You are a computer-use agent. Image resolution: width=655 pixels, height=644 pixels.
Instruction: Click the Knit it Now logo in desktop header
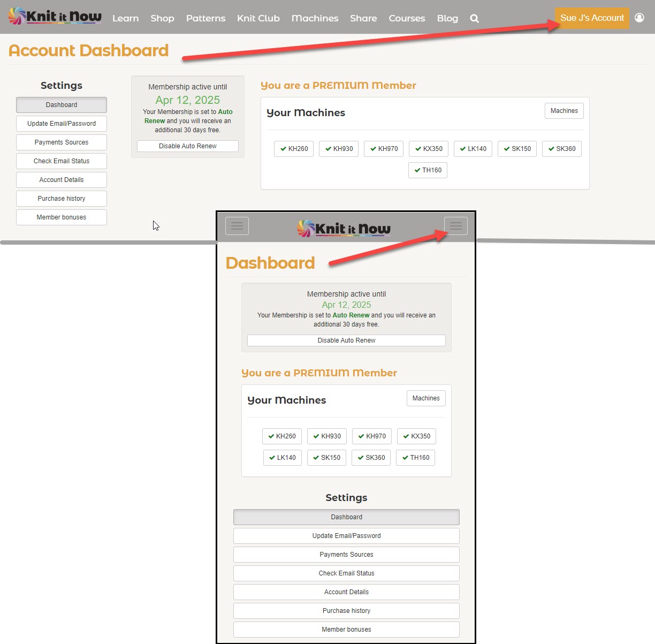coord(55,17)
